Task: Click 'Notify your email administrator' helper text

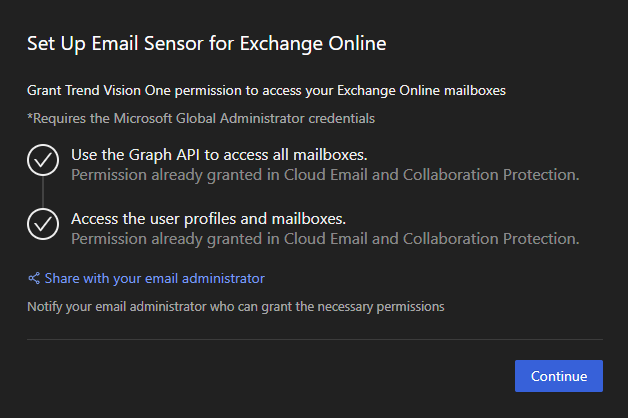Action: pos(235,305)
